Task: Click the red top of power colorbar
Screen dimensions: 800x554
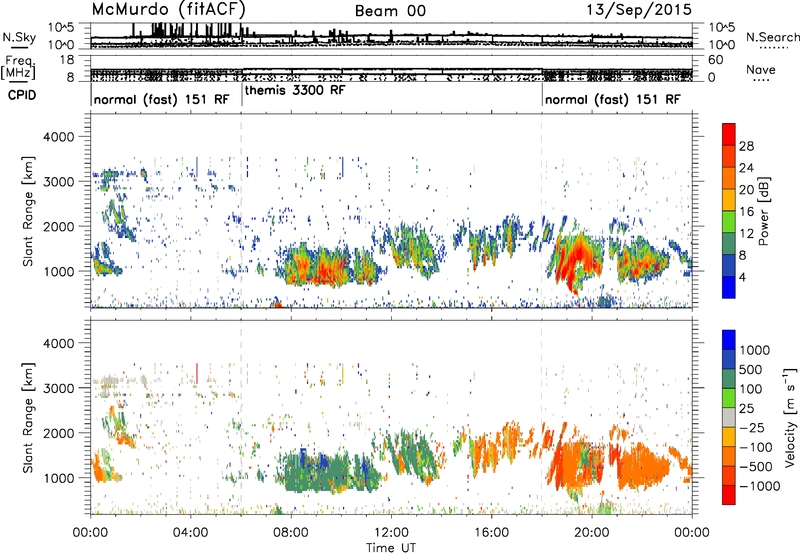Action: (729, 134)
